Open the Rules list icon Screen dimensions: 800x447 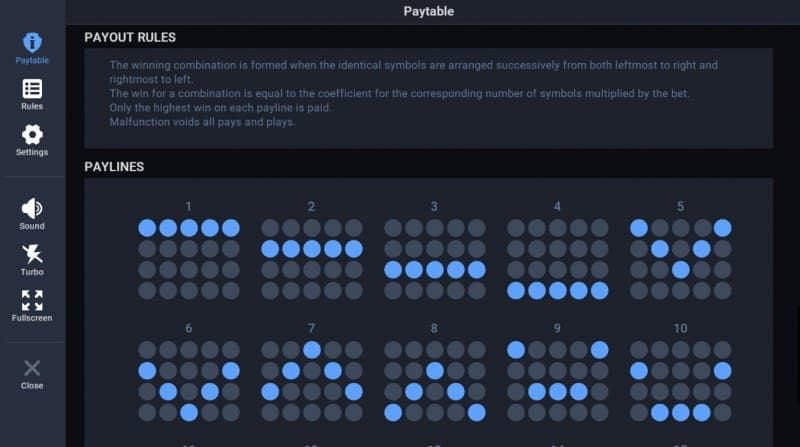pos(32,88)
